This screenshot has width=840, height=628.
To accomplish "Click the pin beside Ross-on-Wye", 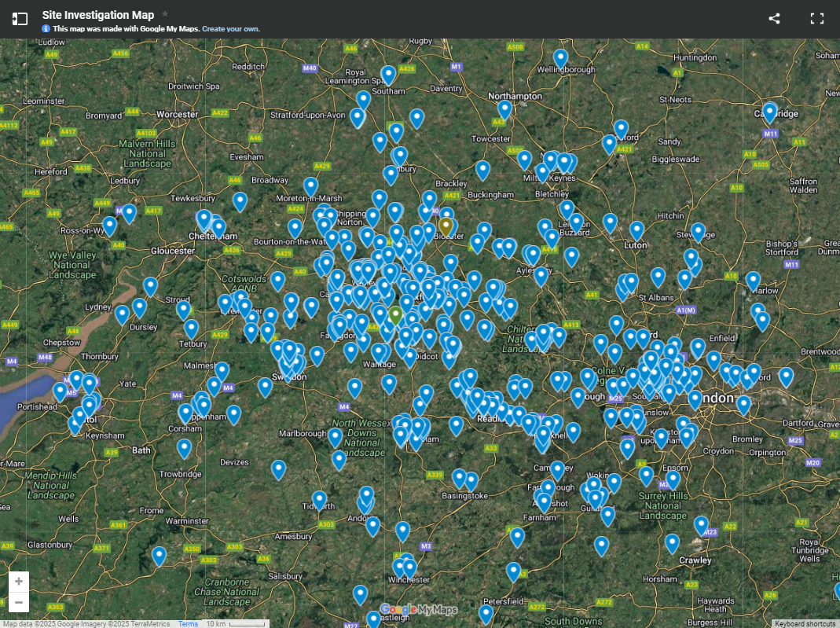I will 109,225.
